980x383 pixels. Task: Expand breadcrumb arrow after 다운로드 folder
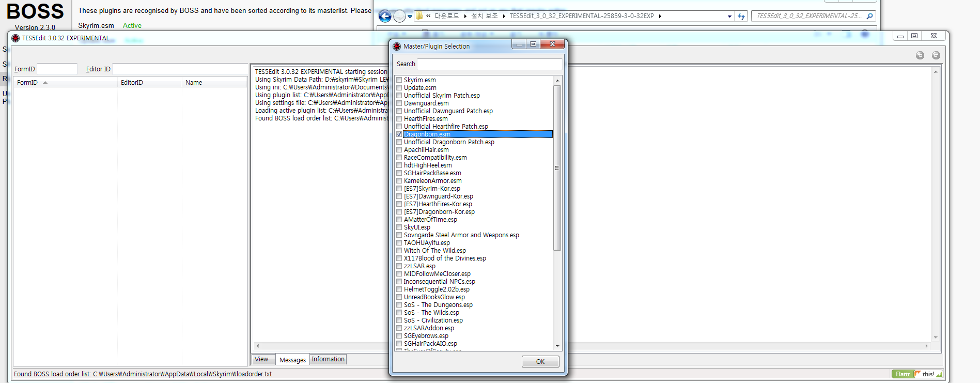pyautogui.click(x=465, y=16)
